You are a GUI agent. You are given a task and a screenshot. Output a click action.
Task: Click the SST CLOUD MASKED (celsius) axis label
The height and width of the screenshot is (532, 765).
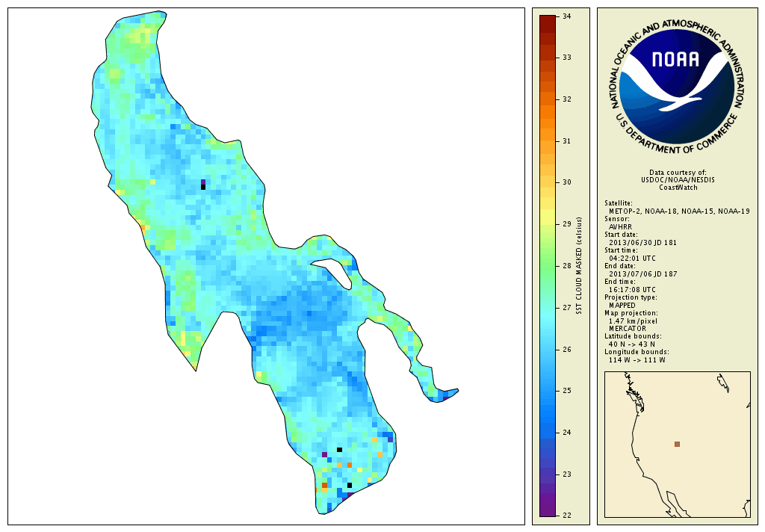579,265
